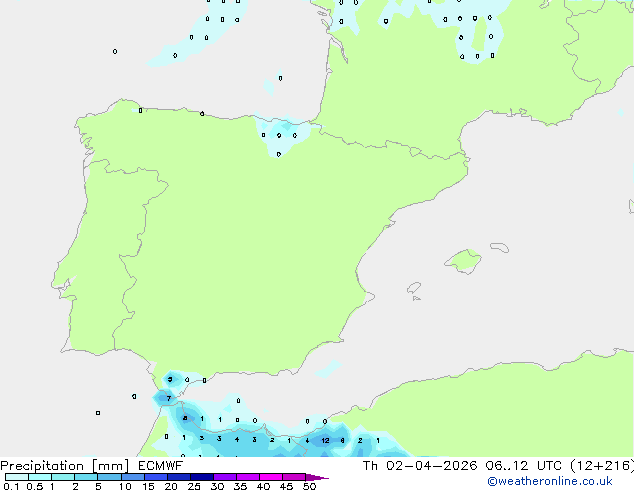Click the Menorca island outline

point(499,247)
